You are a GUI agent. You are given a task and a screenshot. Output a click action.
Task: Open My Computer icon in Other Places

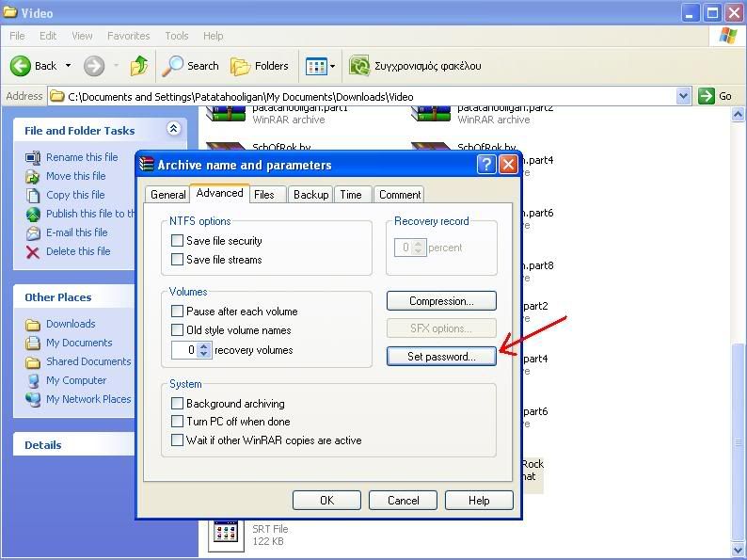[33, 380]
